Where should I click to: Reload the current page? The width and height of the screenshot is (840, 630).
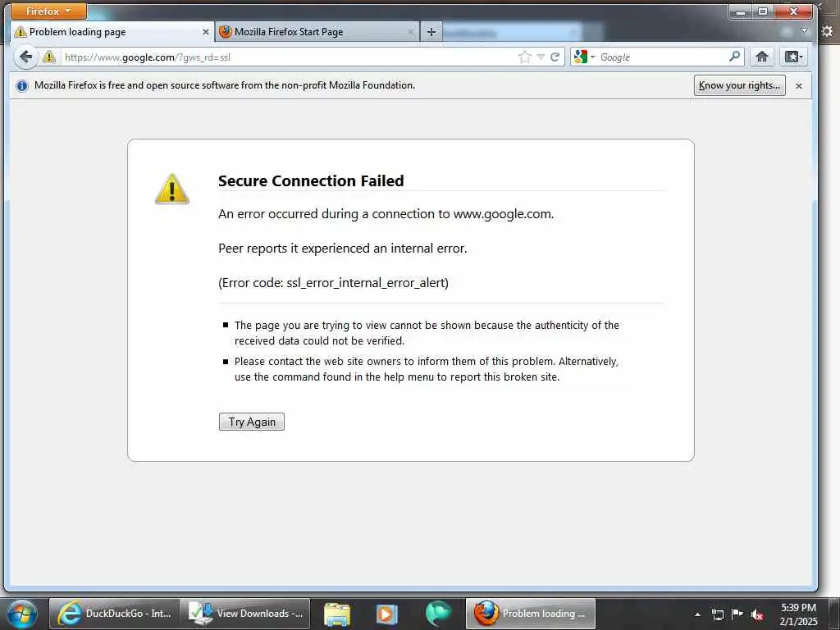555,57
